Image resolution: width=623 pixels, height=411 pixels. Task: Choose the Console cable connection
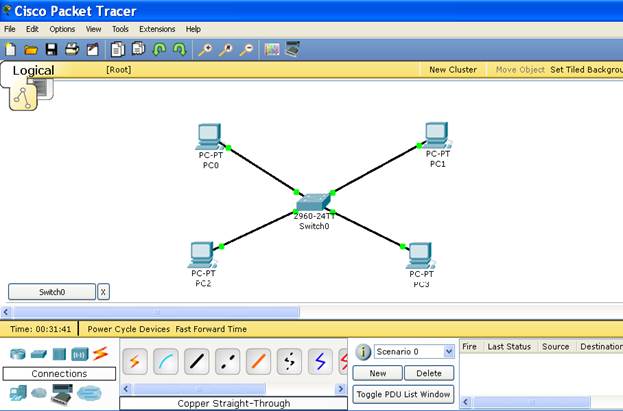(x=166, y=361)
